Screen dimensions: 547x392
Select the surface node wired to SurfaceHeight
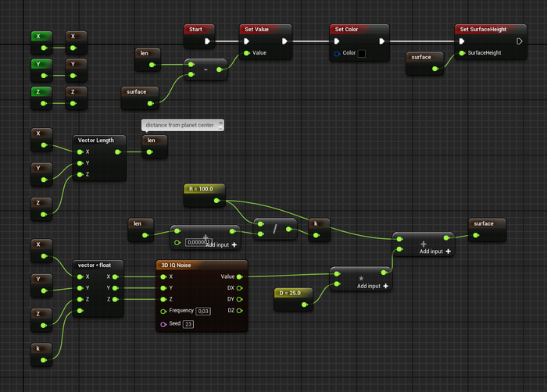[x=424, y=62]
